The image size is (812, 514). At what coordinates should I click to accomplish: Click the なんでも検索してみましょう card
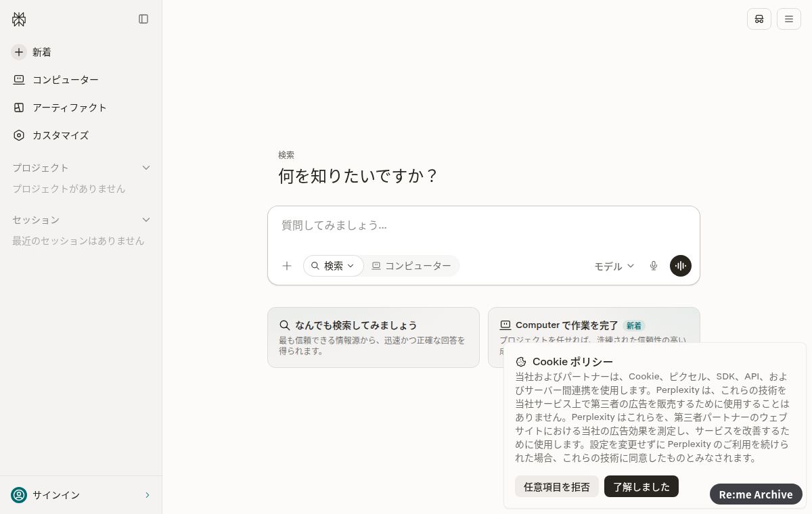coord(374,337)
